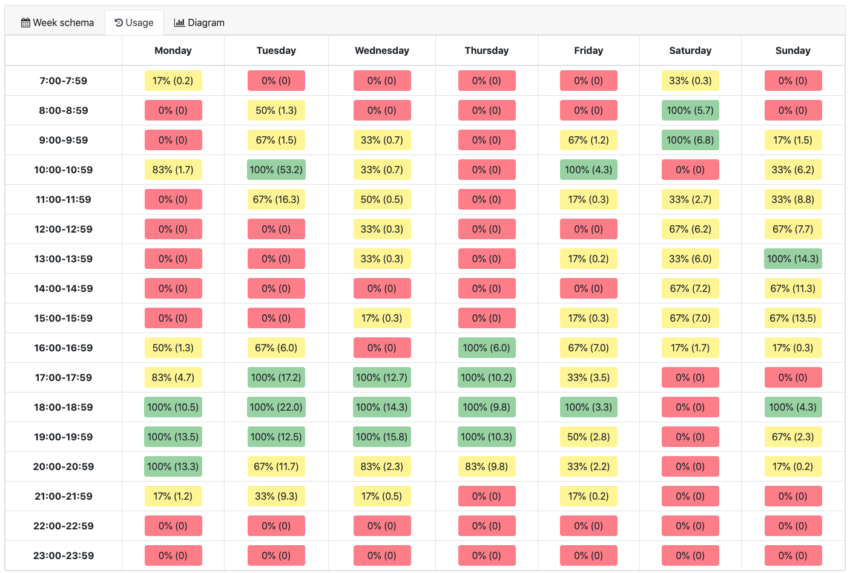Click Friday's 100% (4.3) usage badge
Image resolution: width=850 pixels, height=573 pixels.
click(x=589, y=170)
